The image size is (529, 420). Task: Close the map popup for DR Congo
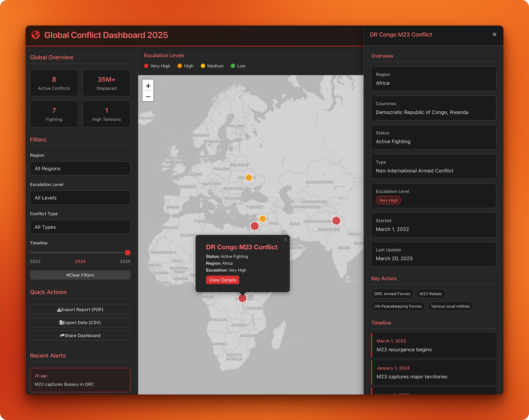(x=285, y=240)
